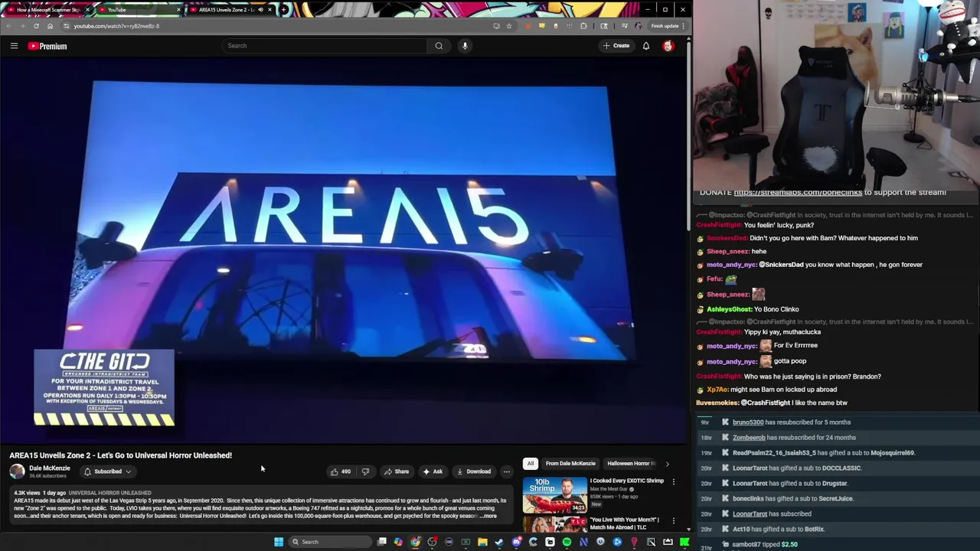The height and width of the screenshot is (551, 980).
Task: Click the 'sambot87 tipped $2.50' feed entry
Action: click(x=765, y=544)
